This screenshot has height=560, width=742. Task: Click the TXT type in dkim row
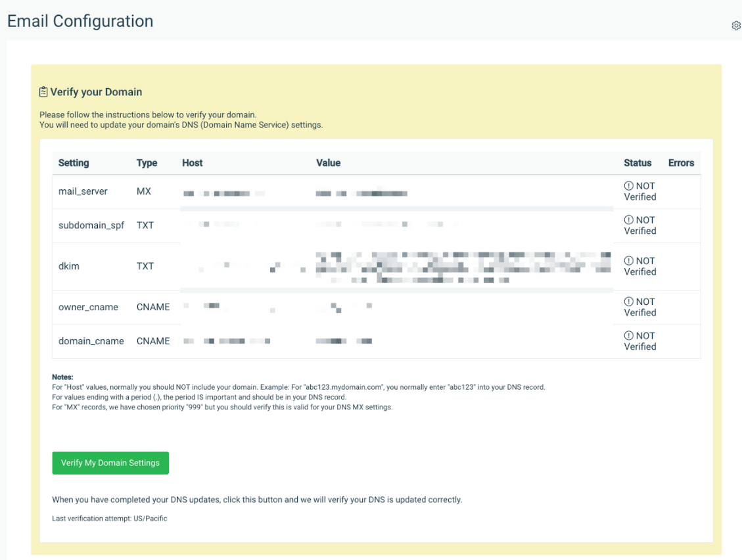coord(145,266)
